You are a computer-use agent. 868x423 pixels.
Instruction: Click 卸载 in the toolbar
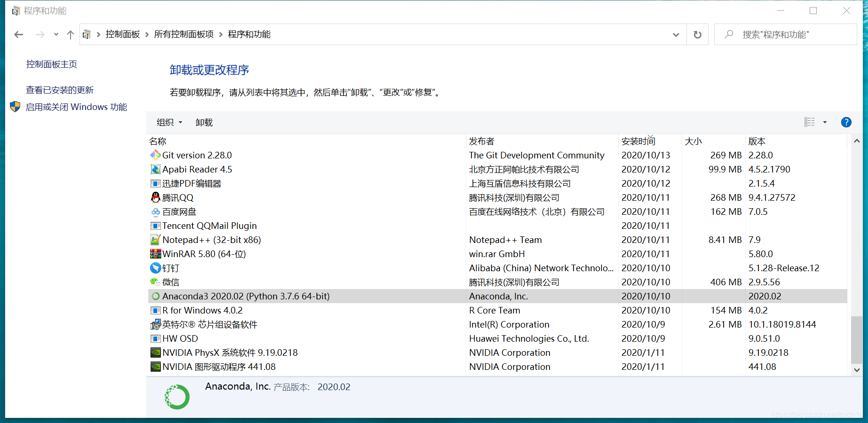point(204,122)
